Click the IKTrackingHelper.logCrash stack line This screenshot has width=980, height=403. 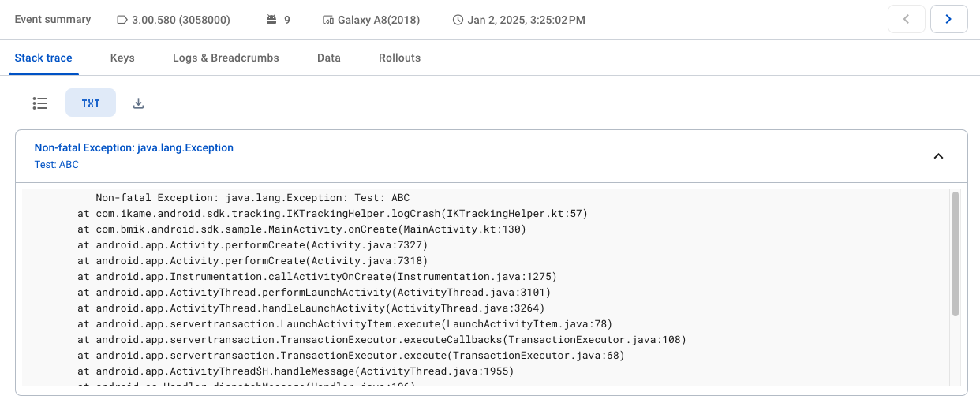click(x=332, y=214)
